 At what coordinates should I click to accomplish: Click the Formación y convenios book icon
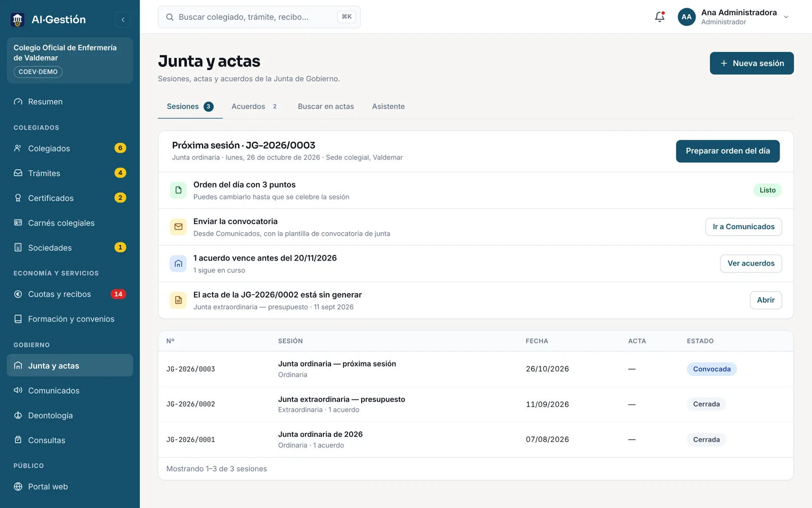coord(18,319)
